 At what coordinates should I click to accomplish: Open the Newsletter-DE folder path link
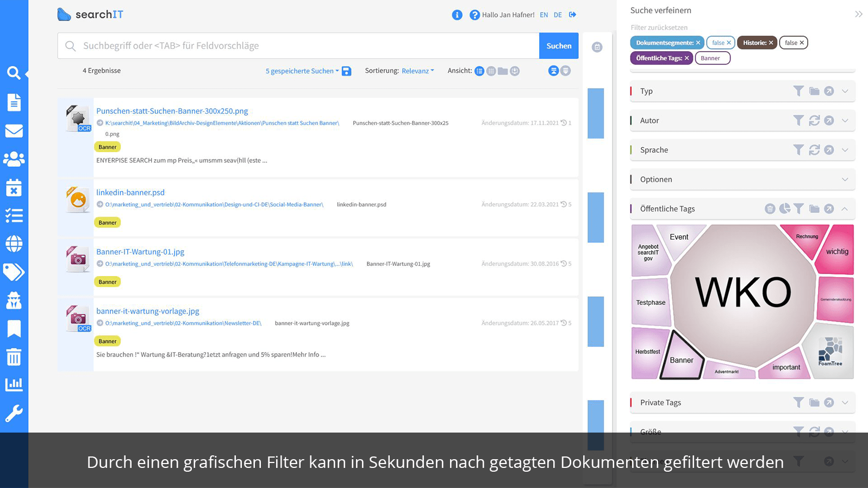pyautogui.click(x=183, y=323)
